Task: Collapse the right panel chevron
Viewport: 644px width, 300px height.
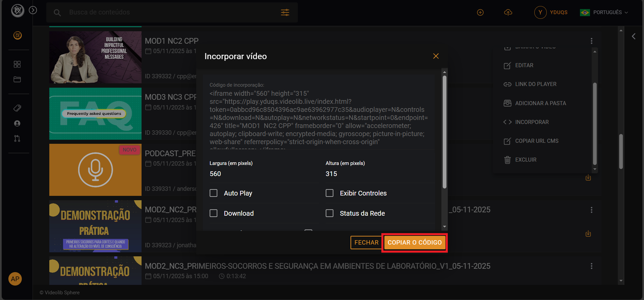Action: coord(634,36)
